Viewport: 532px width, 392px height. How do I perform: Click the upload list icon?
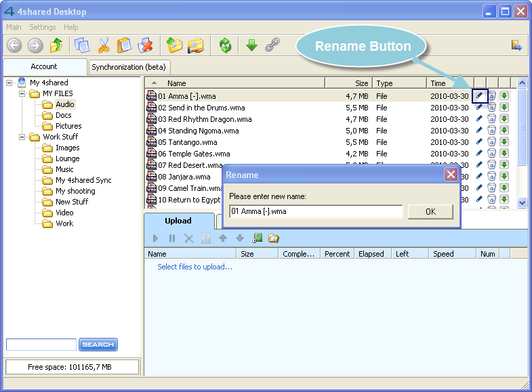205,238
